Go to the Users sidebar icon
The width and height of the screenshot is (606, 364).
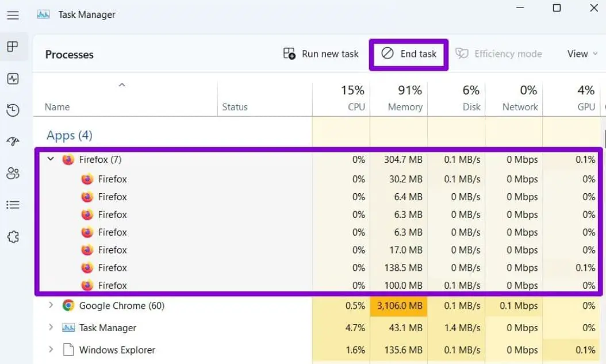(13, 173)
